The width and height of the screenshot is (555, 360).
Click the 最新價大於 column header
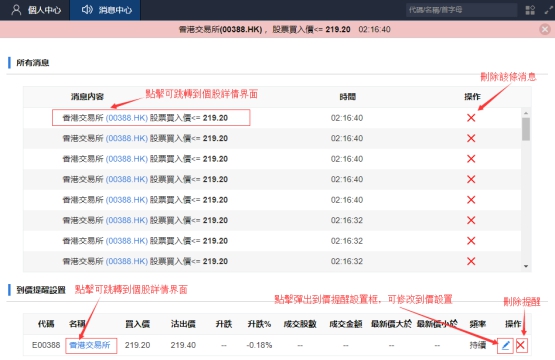(x=391, y=324)
